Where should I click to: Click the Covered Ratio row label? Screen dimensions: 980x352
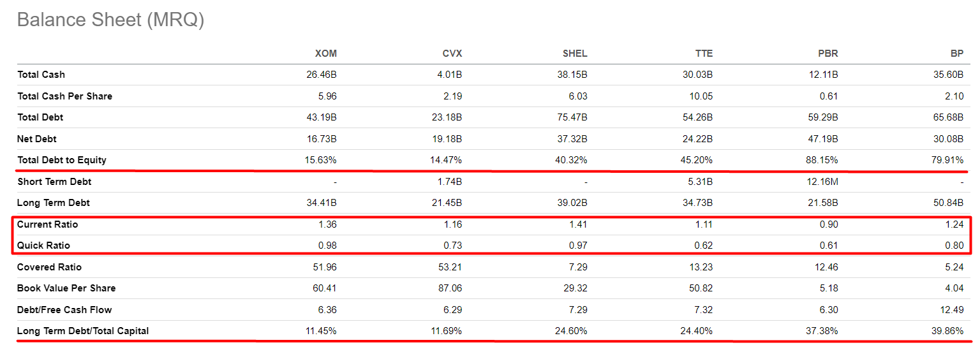[49, 267]
